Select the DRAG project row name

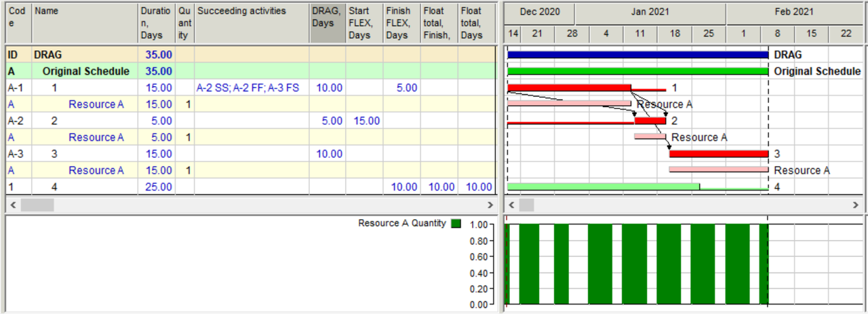(x=47, y=55)
